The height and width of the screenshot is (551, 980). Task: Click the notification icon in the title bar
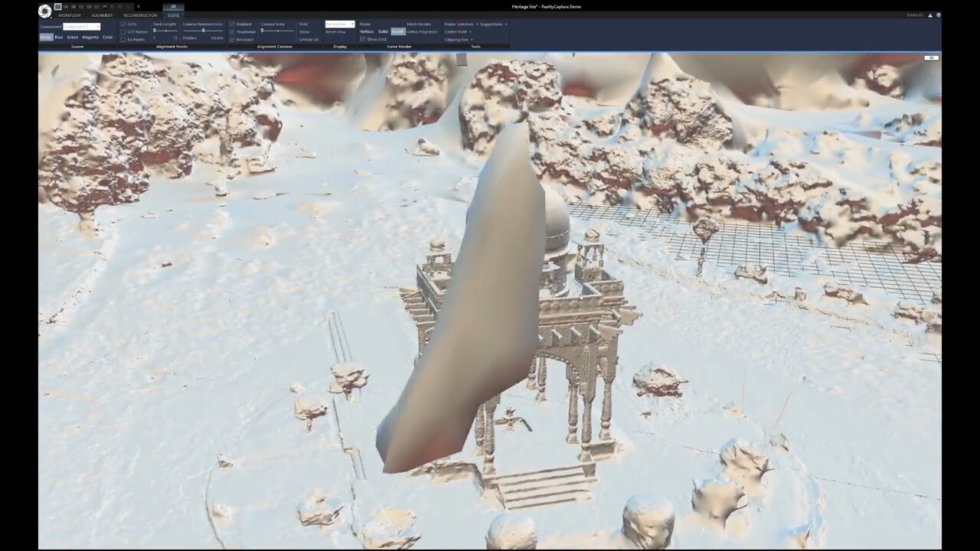929,15
